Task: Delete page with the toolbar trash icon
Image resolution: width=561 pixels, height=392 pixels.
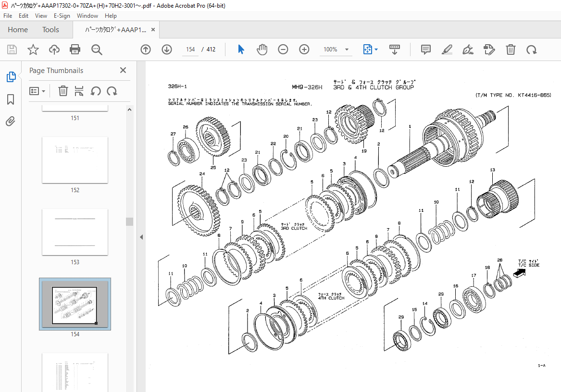Action: [x=511, y=49]
